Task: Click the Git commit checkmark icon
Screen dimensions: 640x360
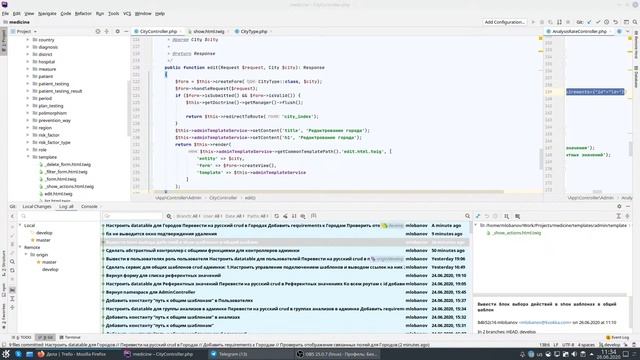Action: pyautogui.click(x=598, y=22)
